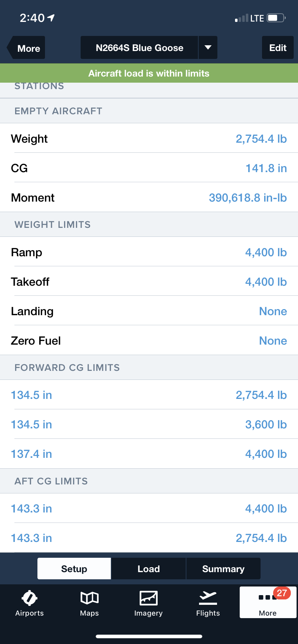Tap the battery indicator icon

coord(276,18)
